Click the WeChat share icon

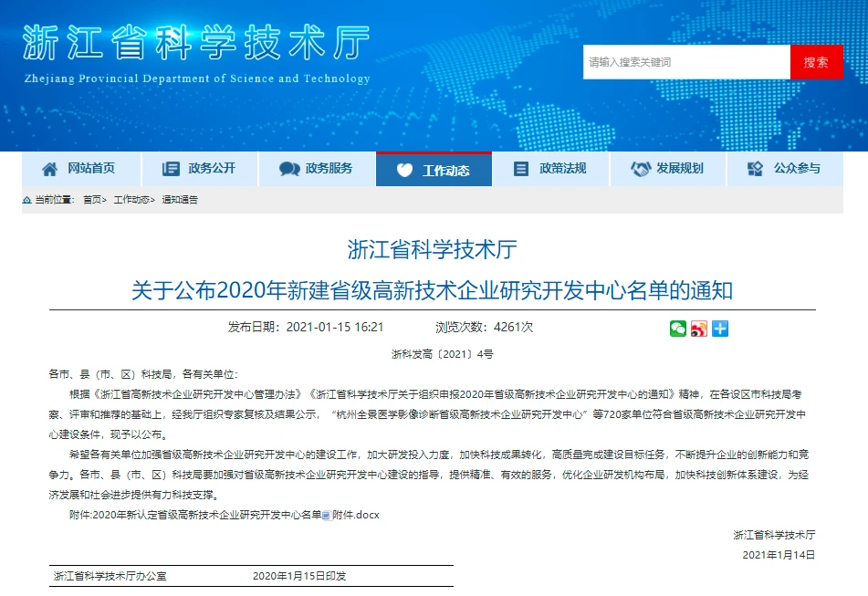(677, 329)
